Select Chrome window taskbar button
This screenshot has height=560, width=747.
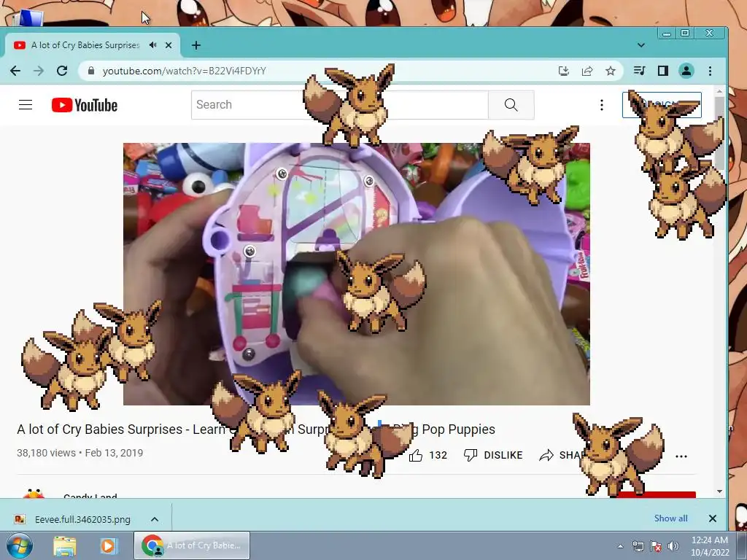tap(192, 545)
